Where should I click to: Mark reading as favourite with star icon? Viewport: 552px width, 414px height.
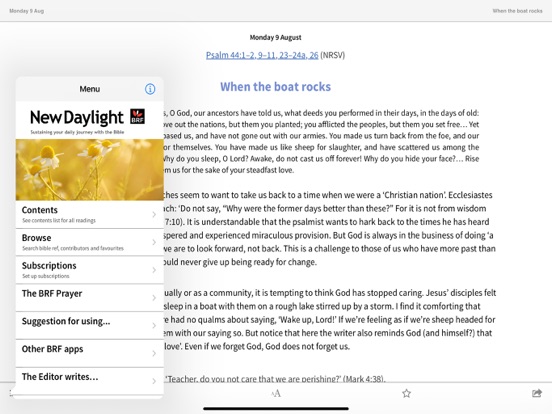click(407, 393)
